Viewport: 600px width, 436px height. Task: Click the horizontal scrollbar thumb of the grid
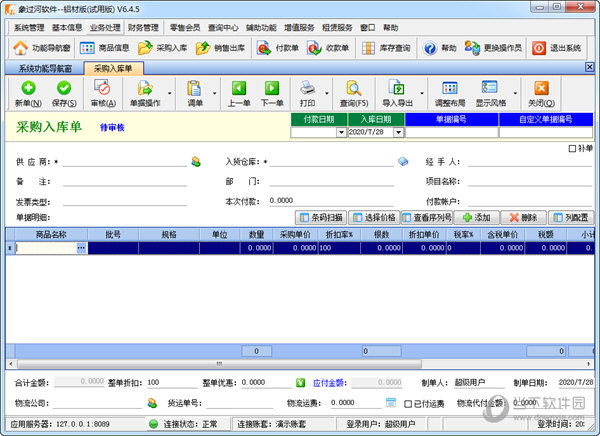pyautogui.click(x=219, y=364)
